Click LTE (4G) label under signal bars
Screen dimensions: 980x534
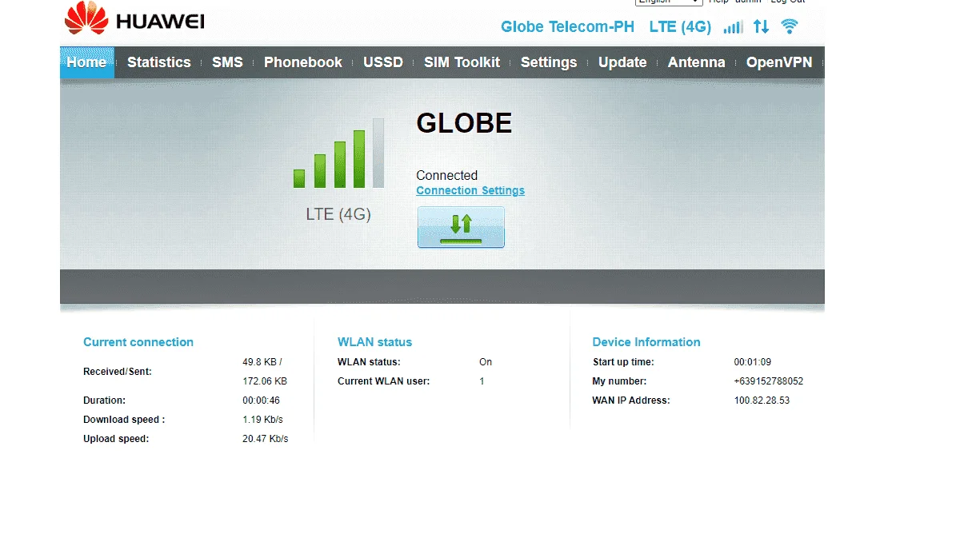tap(338, 214)
